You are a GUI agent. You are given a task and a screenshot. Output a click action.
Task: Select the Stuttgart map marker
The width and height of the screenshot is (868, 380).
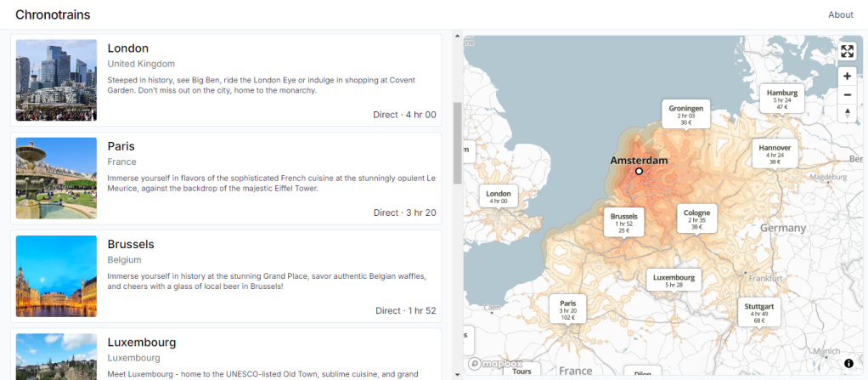click(759, 314)
